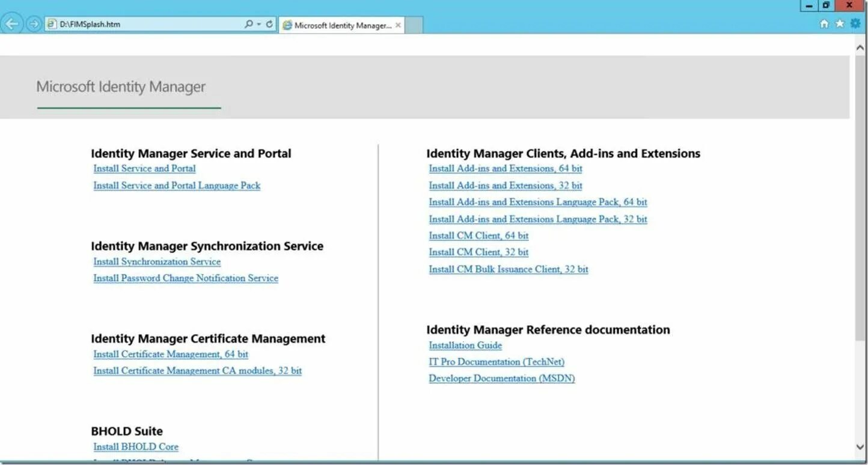
Task: Click the BHOLD Suite heading
Action: tap(127, 431)
